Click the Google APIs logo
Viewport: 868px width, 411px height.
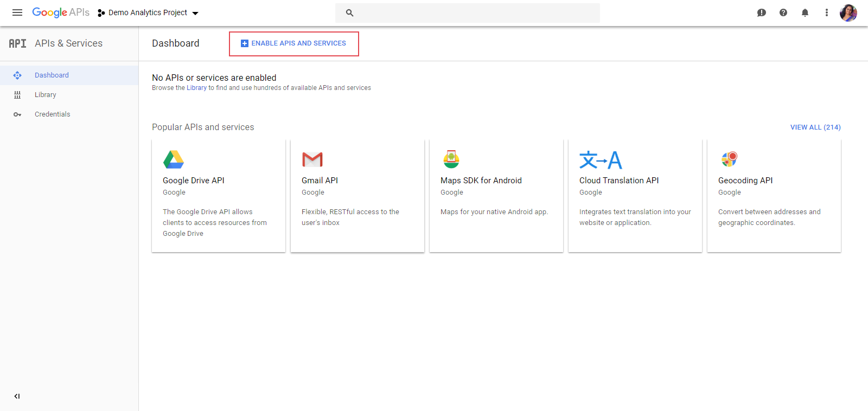point(61,12)
